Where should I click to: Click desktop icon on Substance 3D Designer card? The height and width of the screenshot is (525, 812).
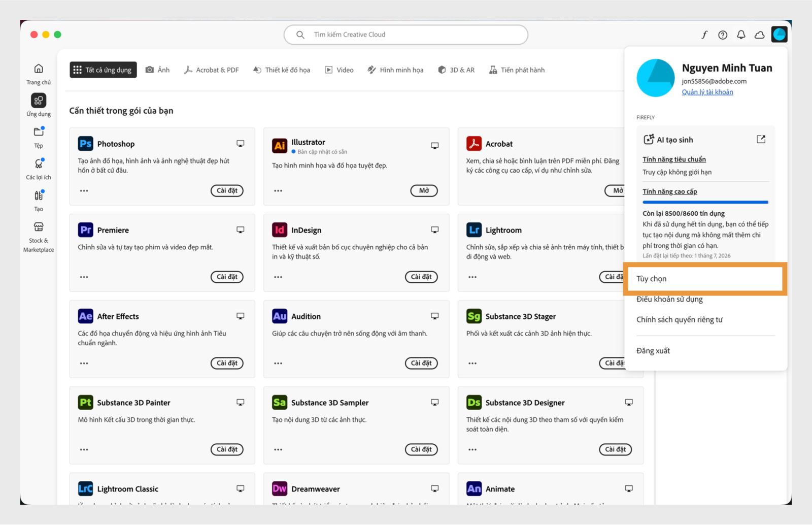tap(629, 403)
